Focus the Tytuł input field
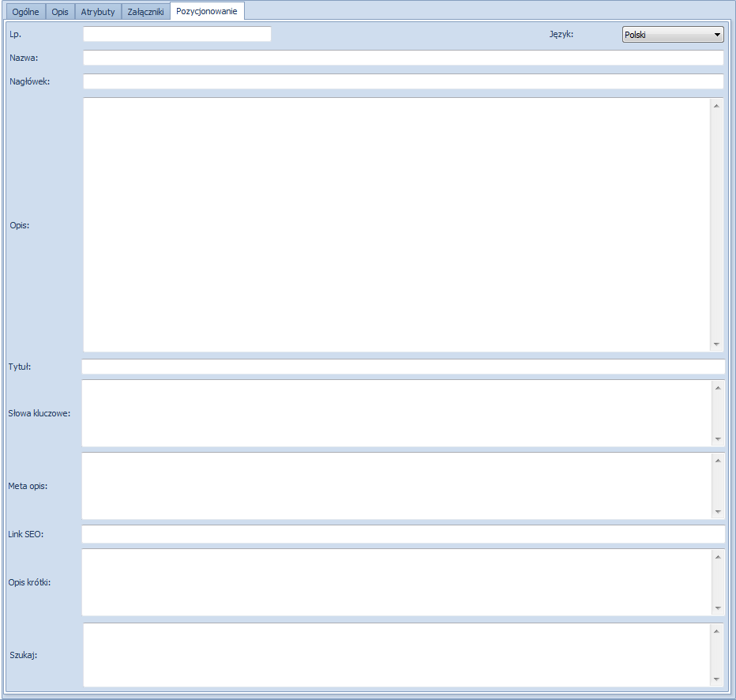The height and width of the screenshot is (700, 736). (x=404, y=367)
